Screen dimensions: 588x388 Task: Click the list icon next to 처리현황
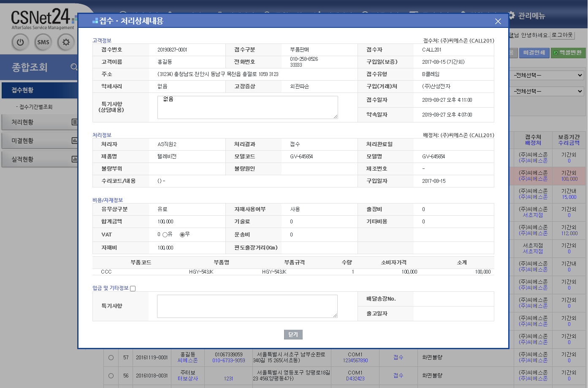coord(74,122)
